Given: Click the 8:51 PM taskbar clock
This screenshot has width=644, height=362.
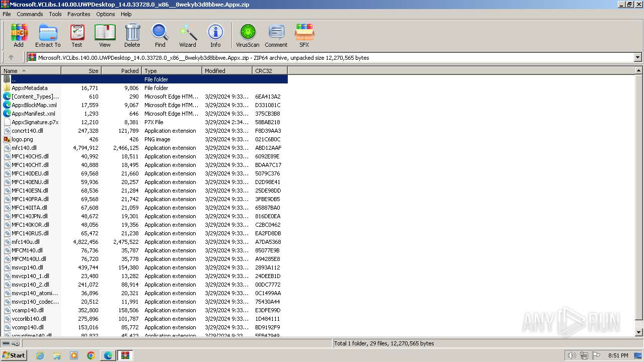Looking at the screenshot, I should pos(618,355).
